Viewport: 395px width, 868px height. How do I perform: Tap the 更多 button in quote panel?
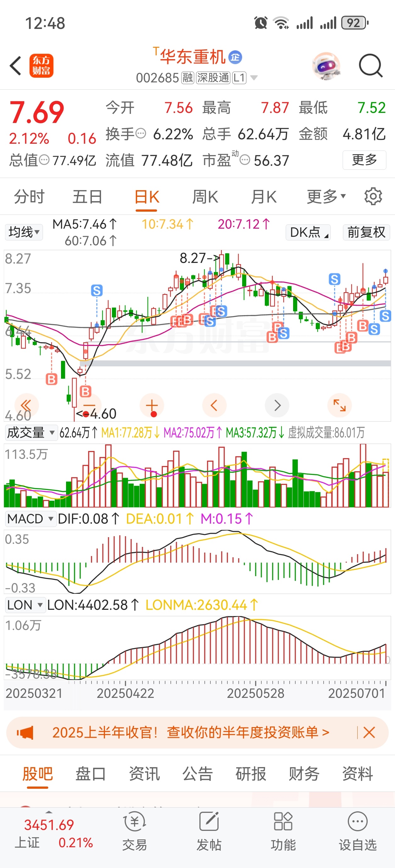[364, 160]
